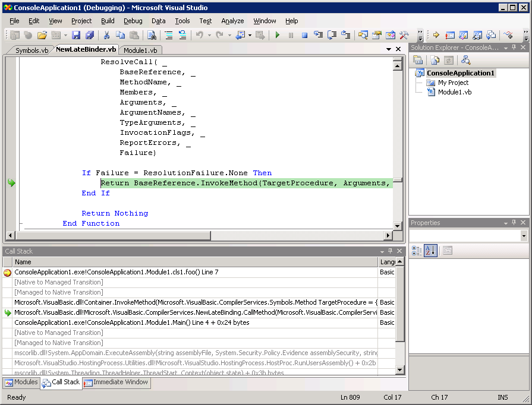Click the Navigate Backward icon
The image size is (532, 405).
click(240, 35)
